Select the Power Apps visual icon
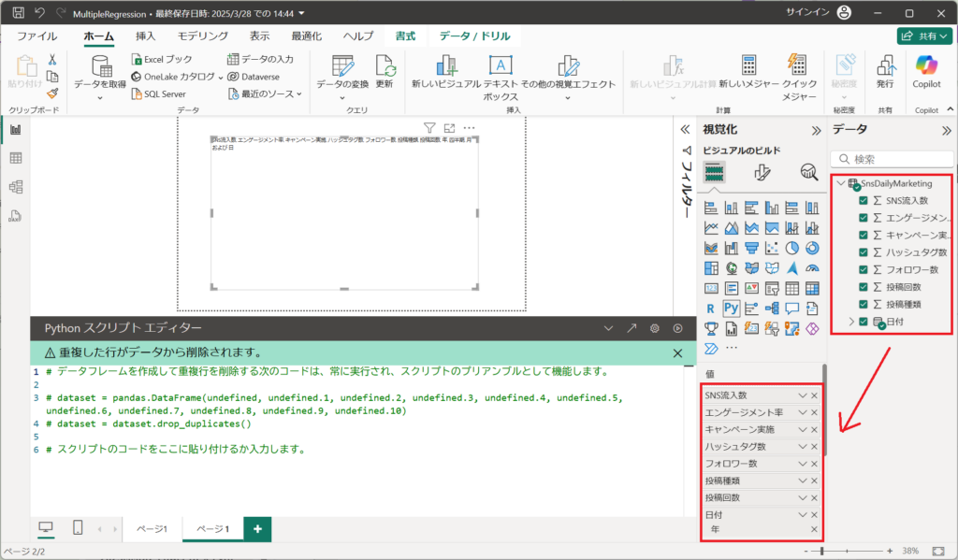Screen dimensions: 958x560 [812, 328]
